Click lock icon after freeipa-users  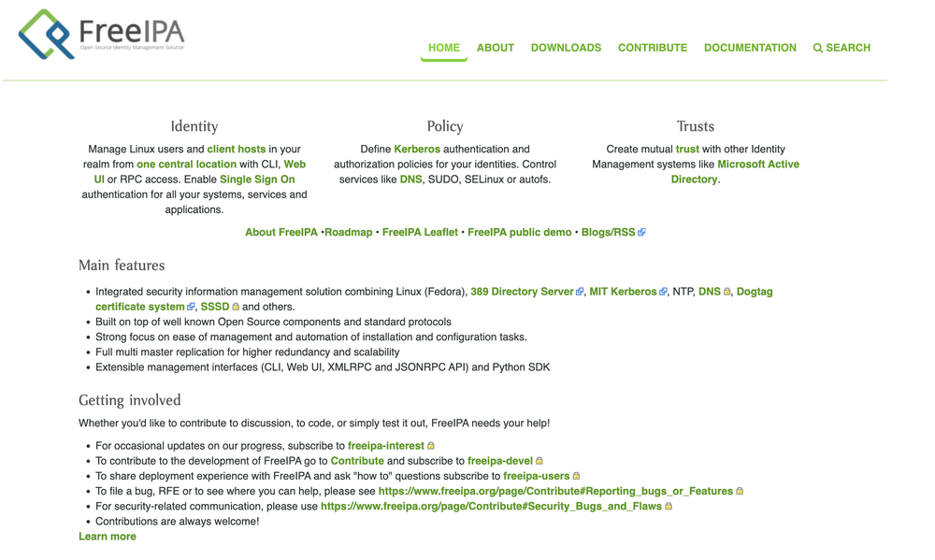pyautogui.click(x=576, y=476)
